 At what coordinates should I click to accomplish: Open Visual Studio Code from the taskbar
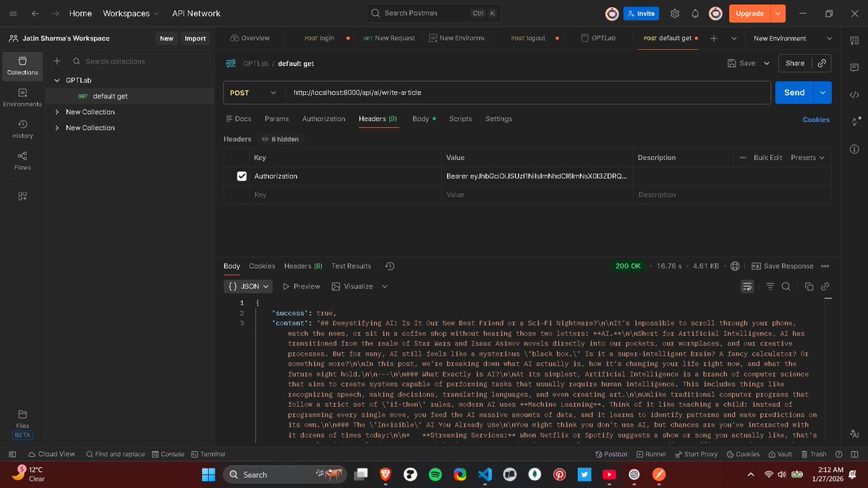pos(485,474)
